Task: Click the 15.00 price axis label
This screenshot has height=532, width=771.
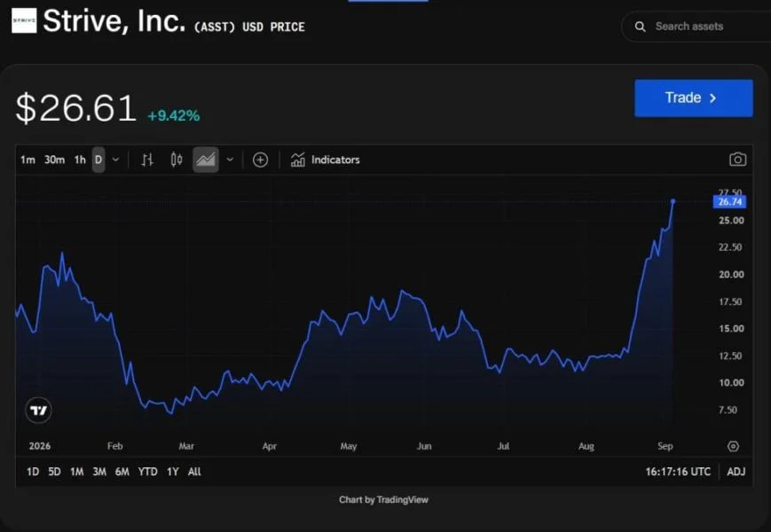Action: click(x=731, y=329)
